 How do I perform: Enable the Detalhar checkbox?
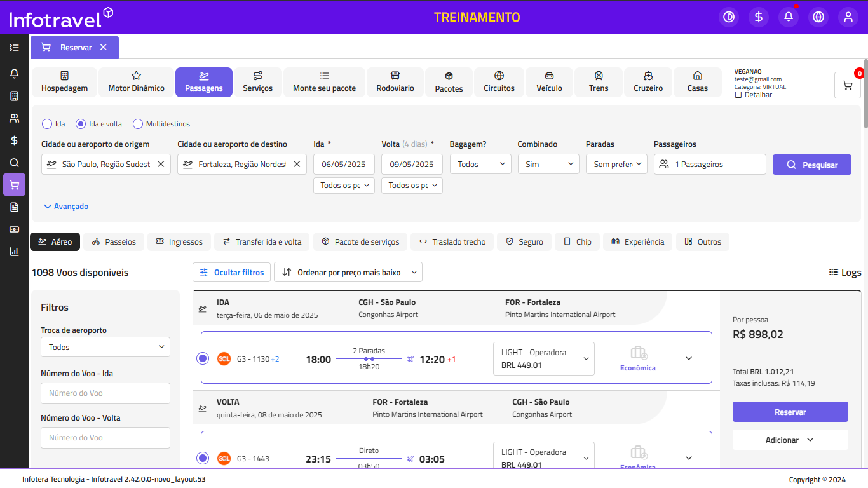click(738, 95)
